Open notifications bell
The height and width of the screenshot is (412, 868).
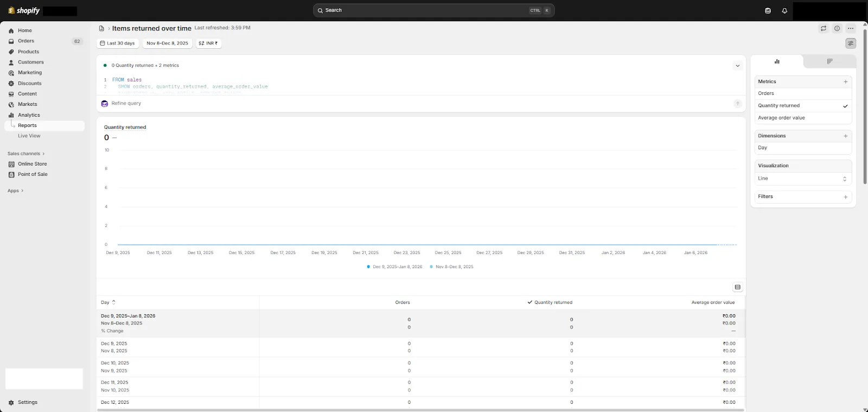[x=784, y=11]
